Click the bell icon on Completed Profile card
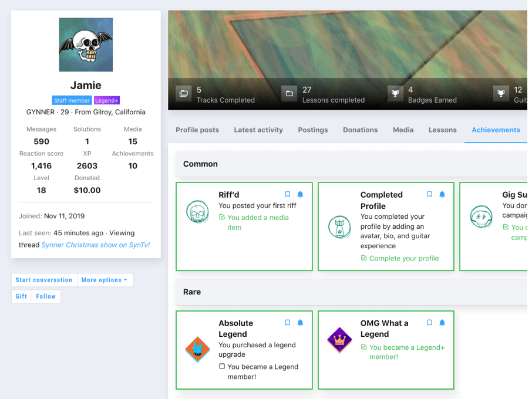532x399 pixels. 442,194
